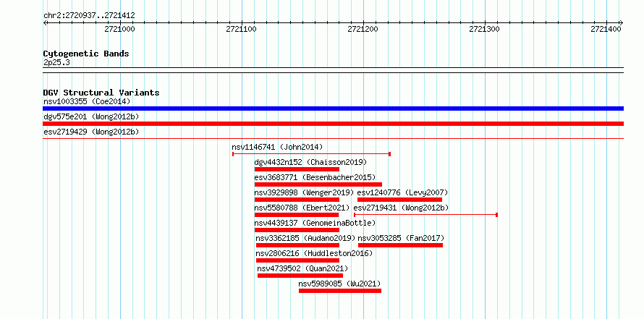Click the Cytogenetic Bands track heading
644x319 pixels.
tap(86, 54)
